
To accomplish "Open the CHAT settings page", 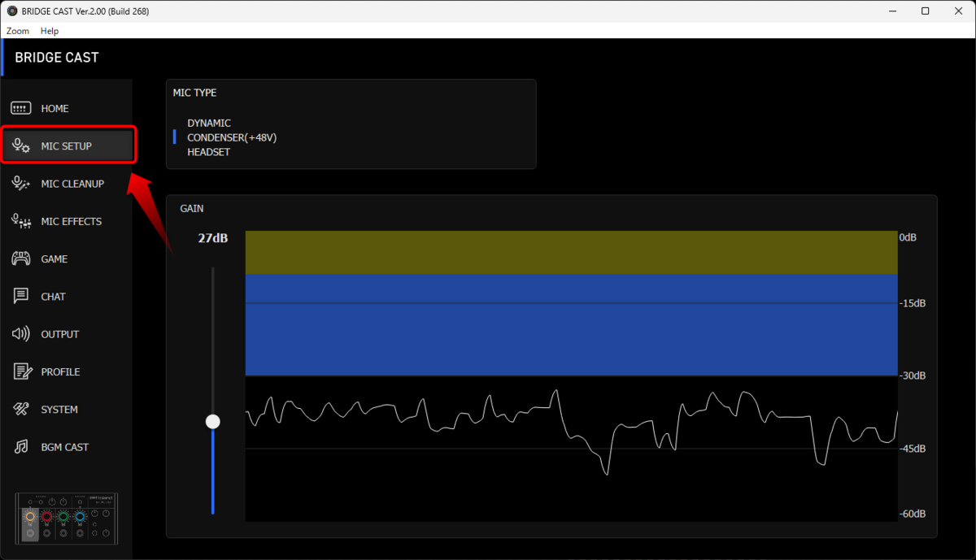I will coord(66,297).
